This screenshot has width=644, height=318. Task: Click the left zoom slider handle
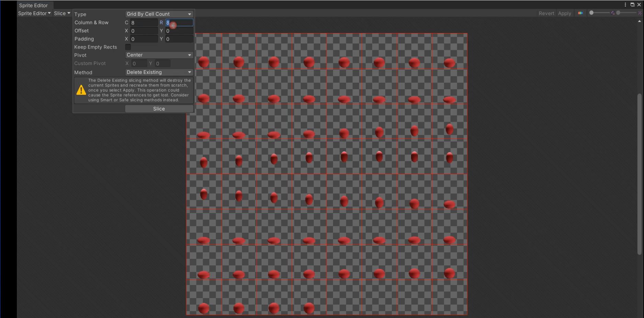591,13
